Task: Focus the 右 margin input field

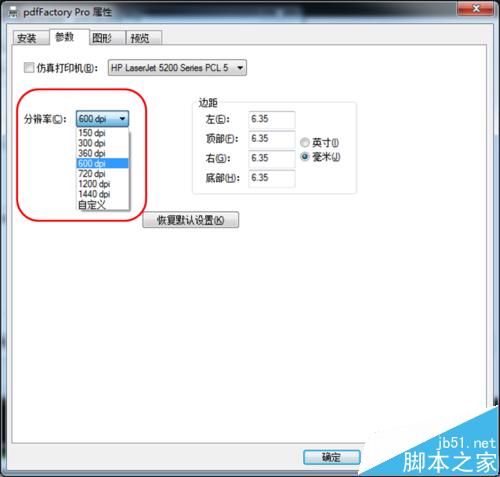Action: click(x=272, y=158)
